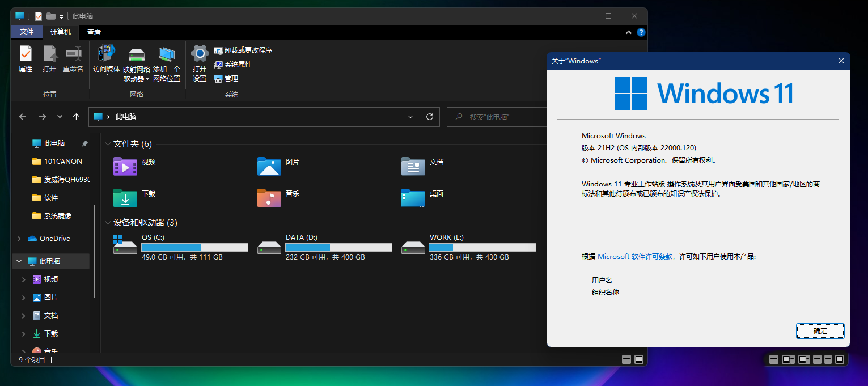Select the 映射网络驱动器 ribbon icon
The height and width of the screenshot is (386, 868).
(136, 58)
